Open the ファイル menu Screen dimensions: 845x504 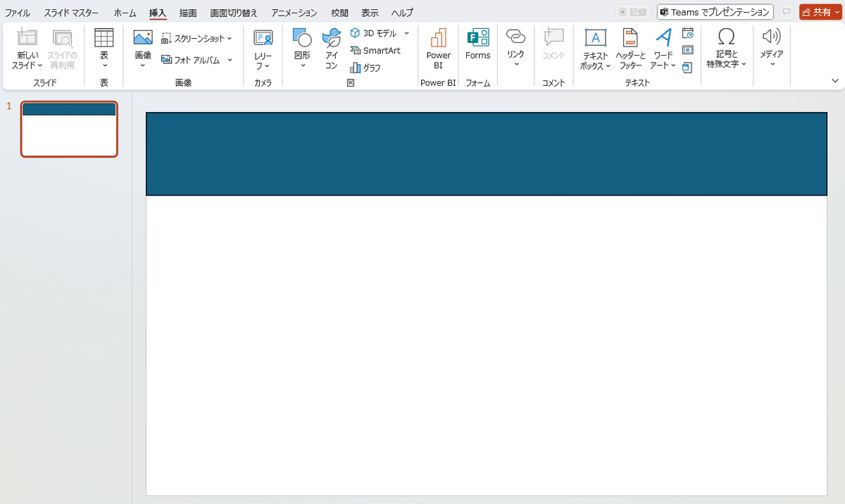pos(18,13)
